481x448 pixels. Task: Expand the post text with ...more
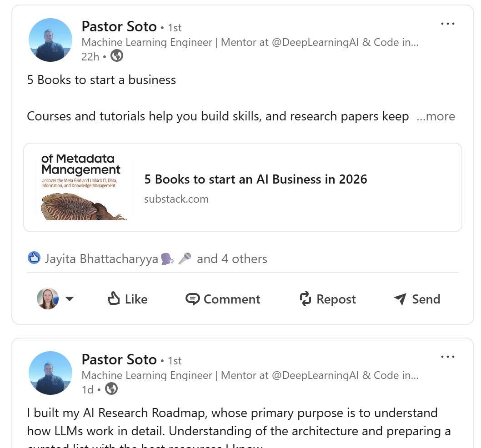(x=436, y=116)
